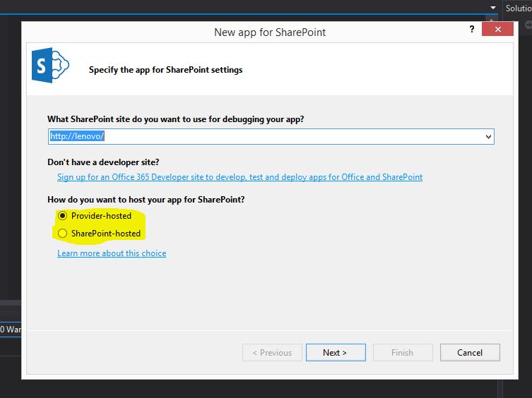Click the "New app for SharePoint" title text

(x=270, y=32)
